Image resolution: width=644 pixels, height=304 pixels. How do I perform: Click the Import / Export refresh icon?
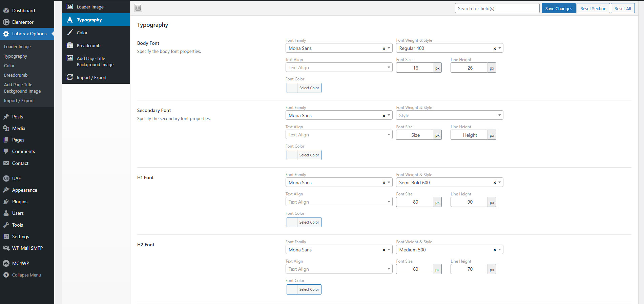[70, 77]
